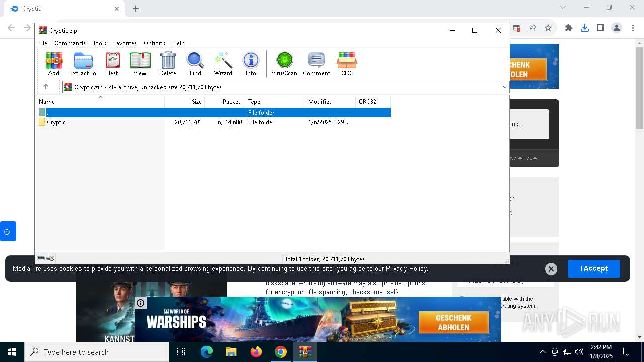Screen dimensions: 644x362
Task: Start VirusScan on the archive
Action: click(284, 64)
